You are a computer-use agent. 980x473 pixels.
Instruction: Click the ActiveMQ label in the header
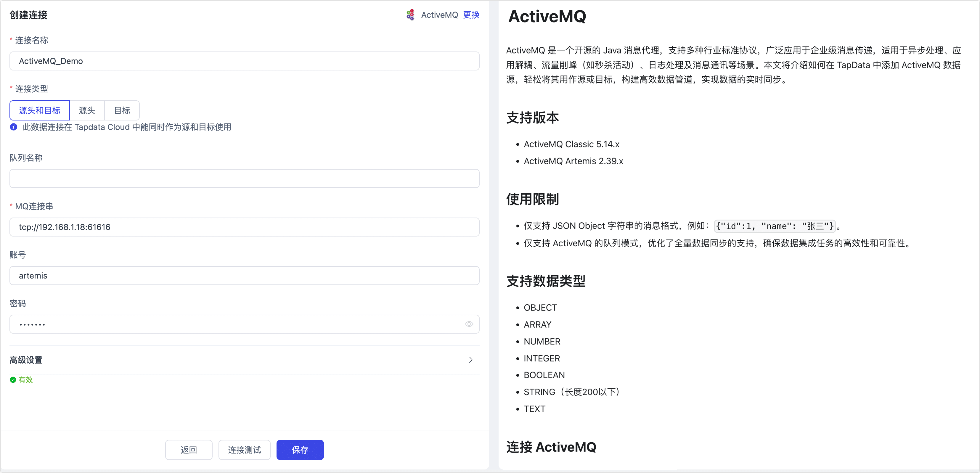click(x=439, y=15)
